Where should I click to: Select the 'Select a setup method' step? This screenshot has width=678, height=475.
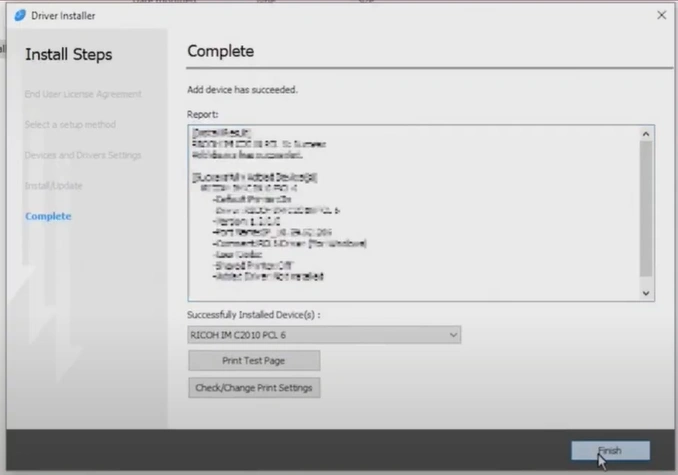(70, 125)
